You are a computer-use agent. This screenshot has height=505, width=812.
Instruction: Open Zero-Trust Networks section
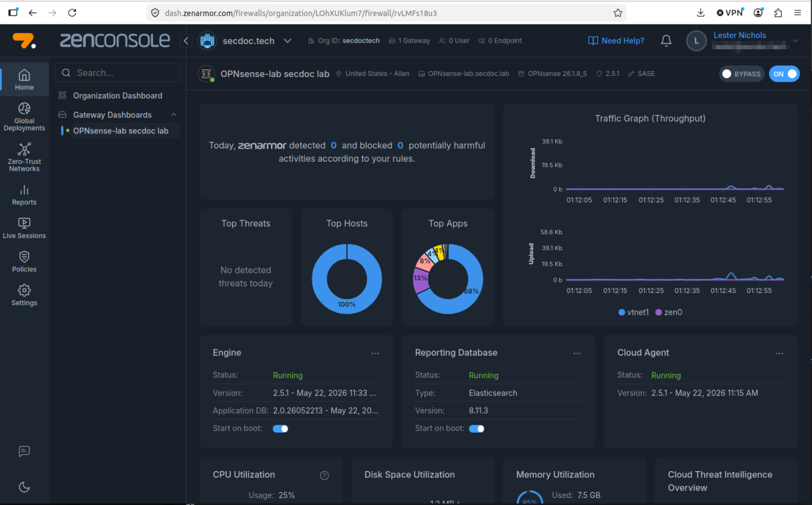[24, 157]
